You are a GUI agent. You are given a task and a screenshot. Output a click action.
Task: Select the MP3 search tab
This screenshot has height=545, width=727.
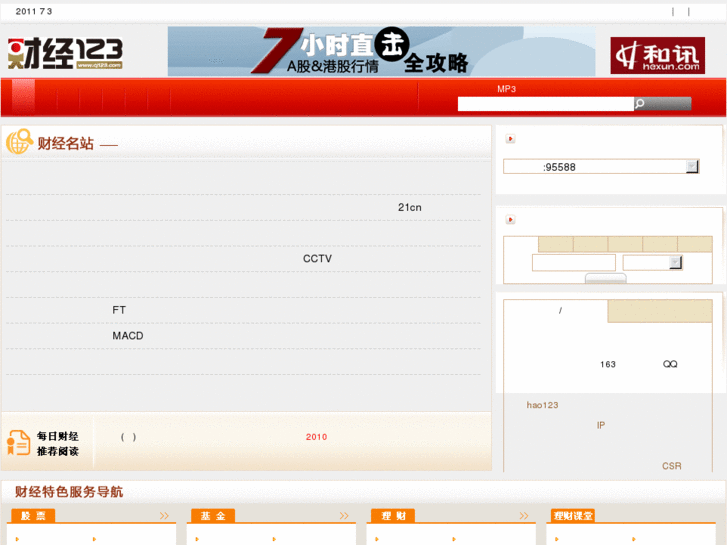(x=506, y=89)
